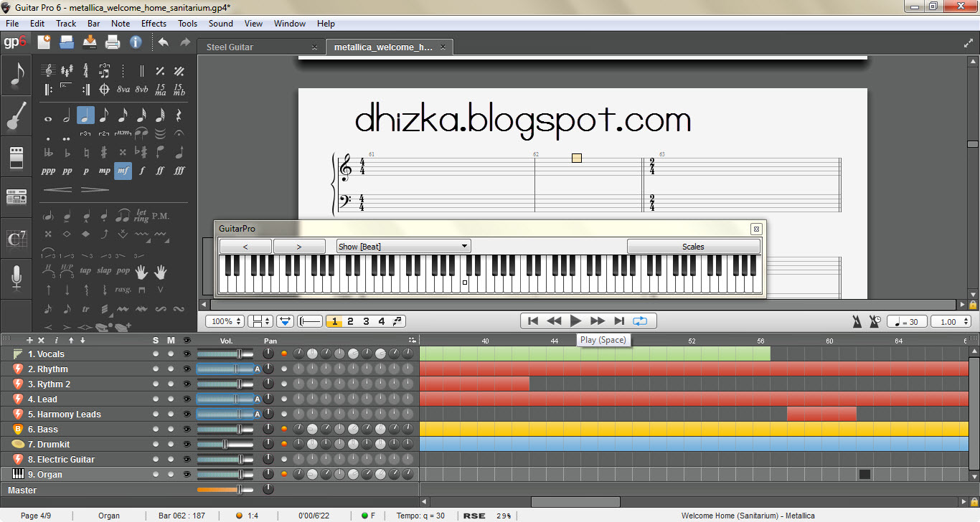The width and height of the screenshot is (980, 522).
Task: Open the amplifier rack panel in the sidebar
Action: tap(17, 196)
